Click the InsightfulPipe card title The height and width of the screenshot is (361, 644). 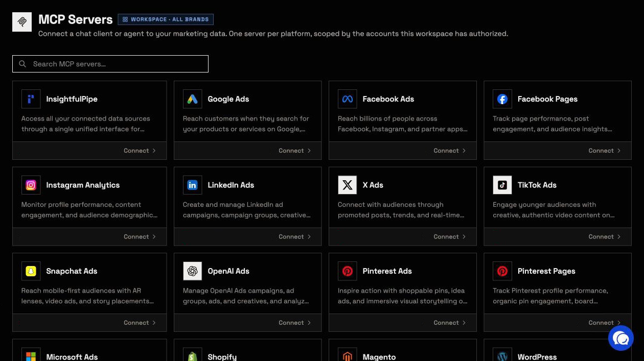point(72,99)
